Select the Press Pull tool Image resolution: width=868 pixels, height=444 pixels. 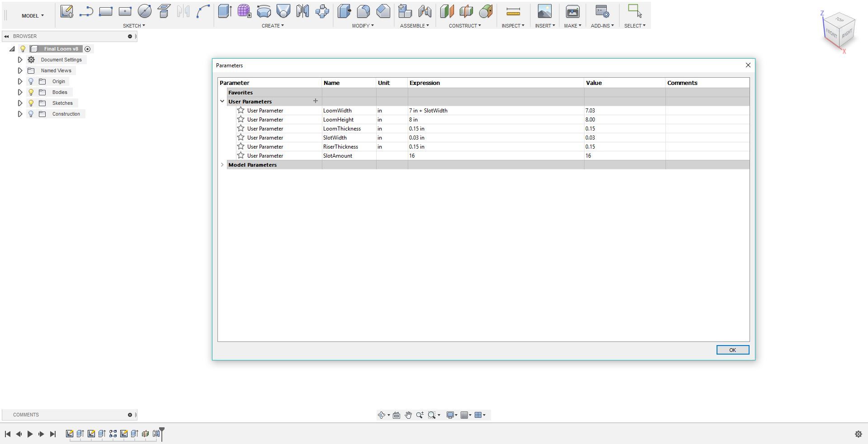(344, 11)
